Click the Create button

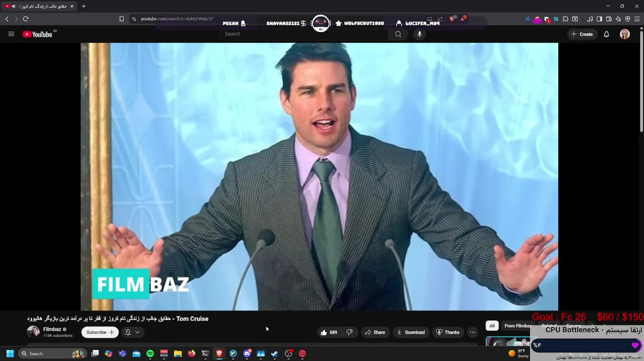click(x=582, y=34)
